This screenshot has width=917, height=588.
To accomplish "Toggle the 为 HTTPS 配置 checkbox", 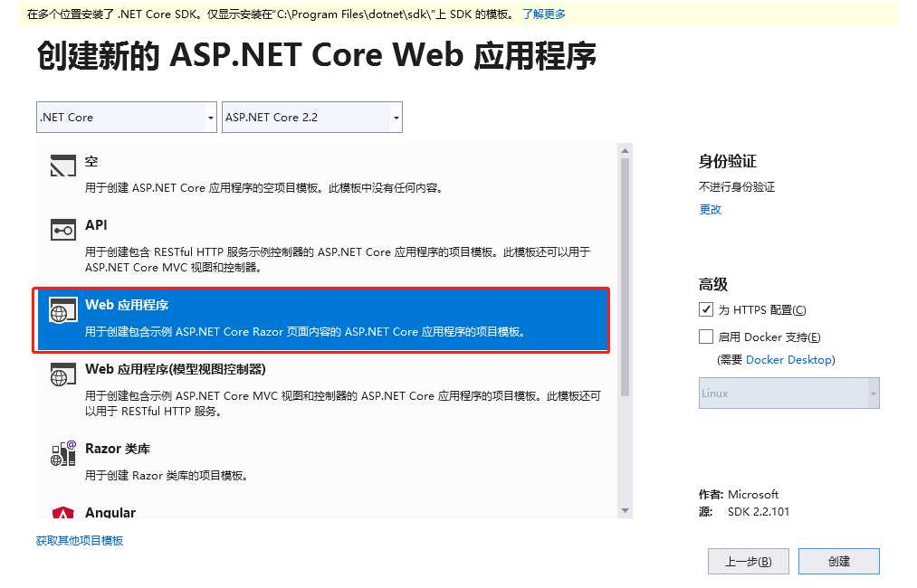I will tap(706, 309).
